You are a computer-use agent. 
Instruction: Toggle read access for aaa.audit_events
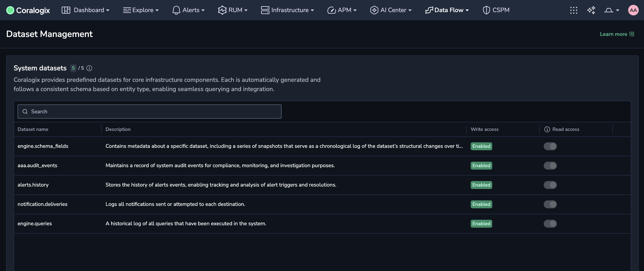(550, 165)
